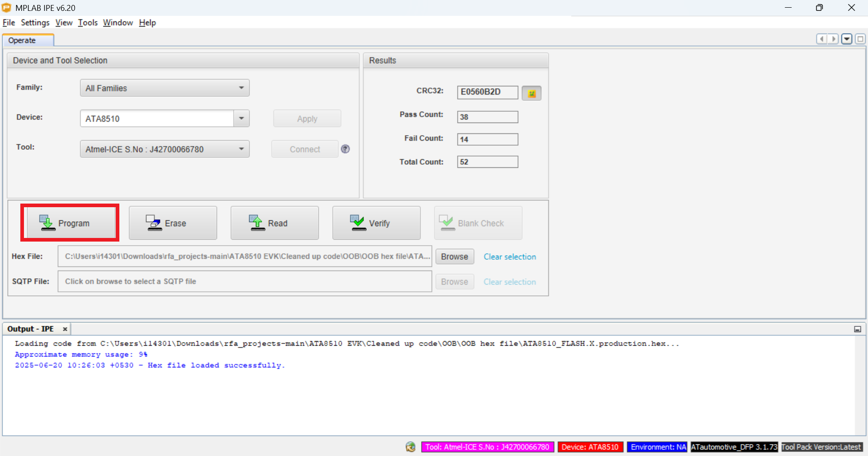
Task: Click the ATautomotive_DFP 3.1.73 status entry
Action: [x=734, y=447]
